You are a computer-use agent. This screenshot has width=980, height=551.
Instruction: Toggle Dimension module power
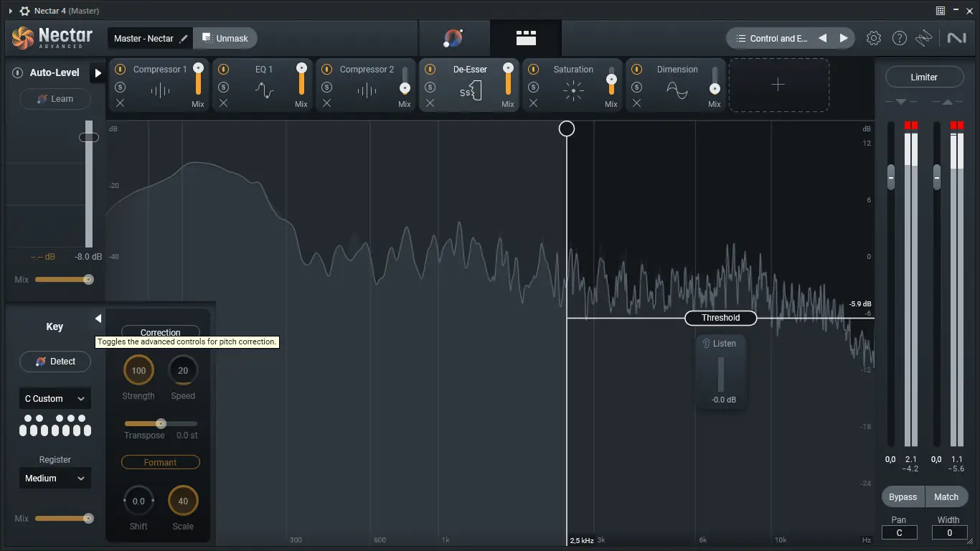pyautogui.click(x=636, y=70)
